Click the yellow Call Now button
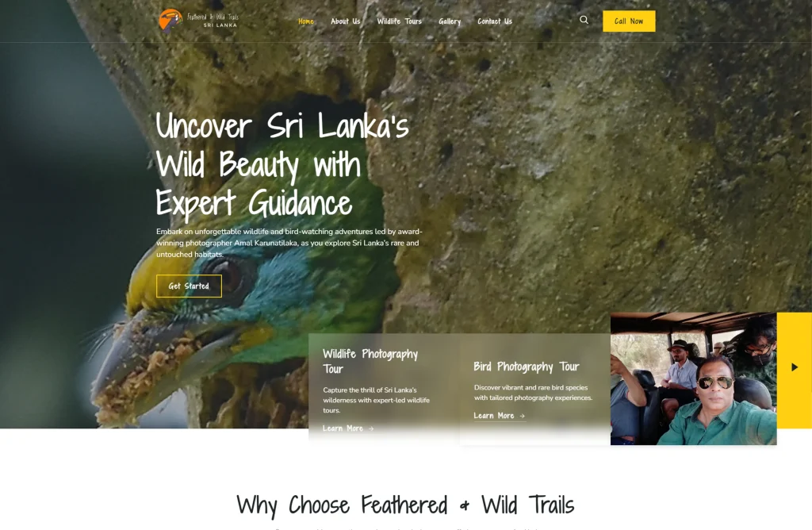This screenshot has width=812, height=530. tap(629, 21)
